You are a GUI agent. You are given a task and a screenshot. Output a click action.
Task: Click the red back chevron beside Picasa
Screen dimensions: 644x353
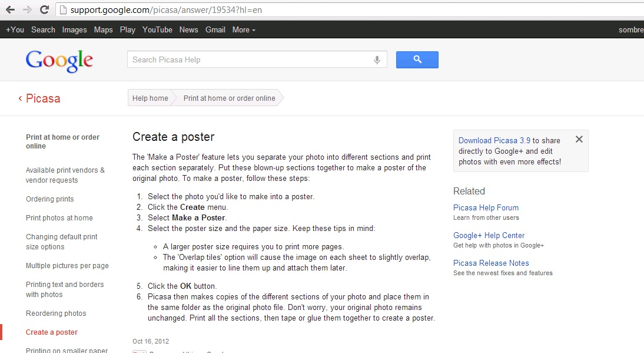click(x=20, y=98)
